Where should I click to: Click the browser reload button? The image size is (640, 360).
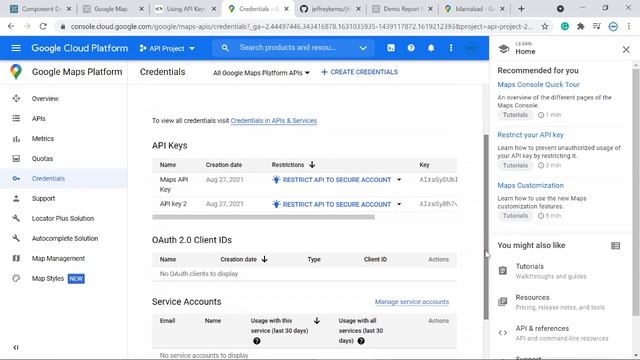coord(43,26)
